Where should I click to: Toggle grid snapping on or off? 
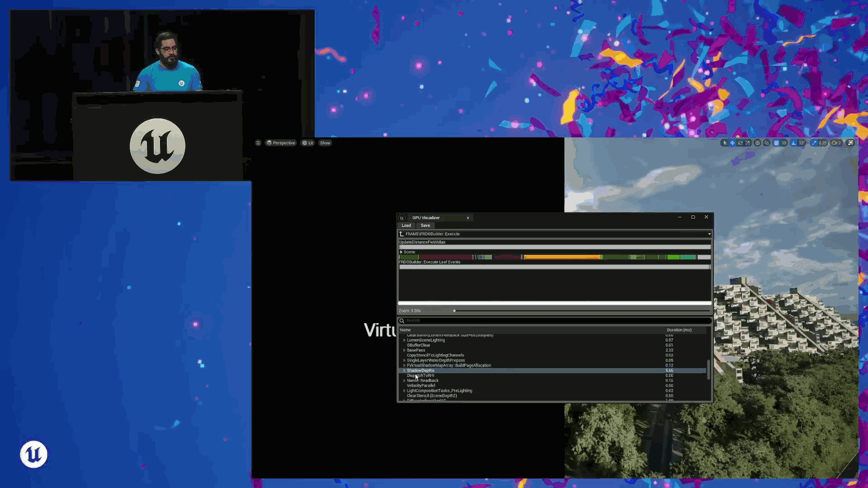coord(776,143)
